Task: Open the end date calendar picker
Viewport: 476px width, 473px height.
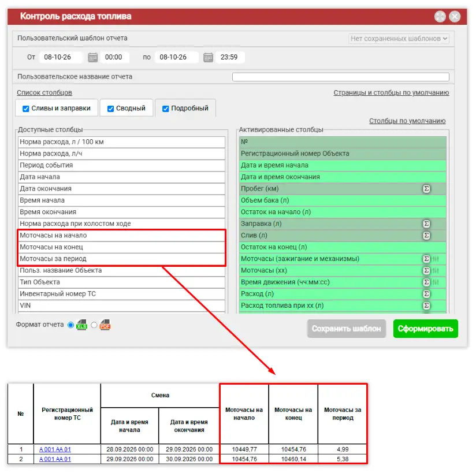Action: click(208, 57)
